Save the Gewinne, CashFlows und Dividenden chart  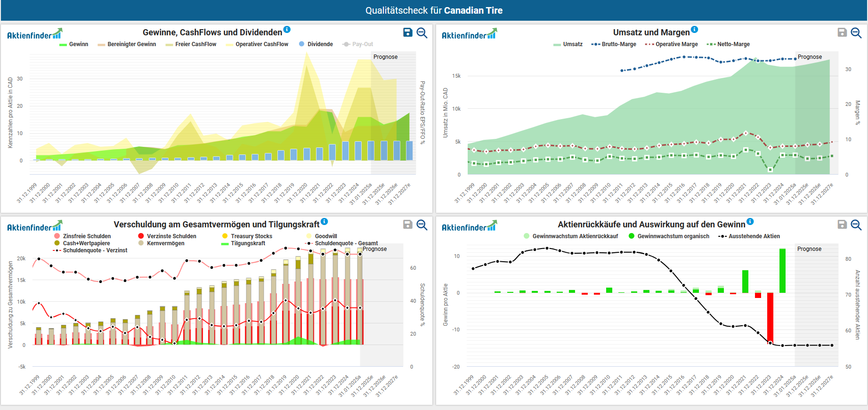(x=408, y=32)
